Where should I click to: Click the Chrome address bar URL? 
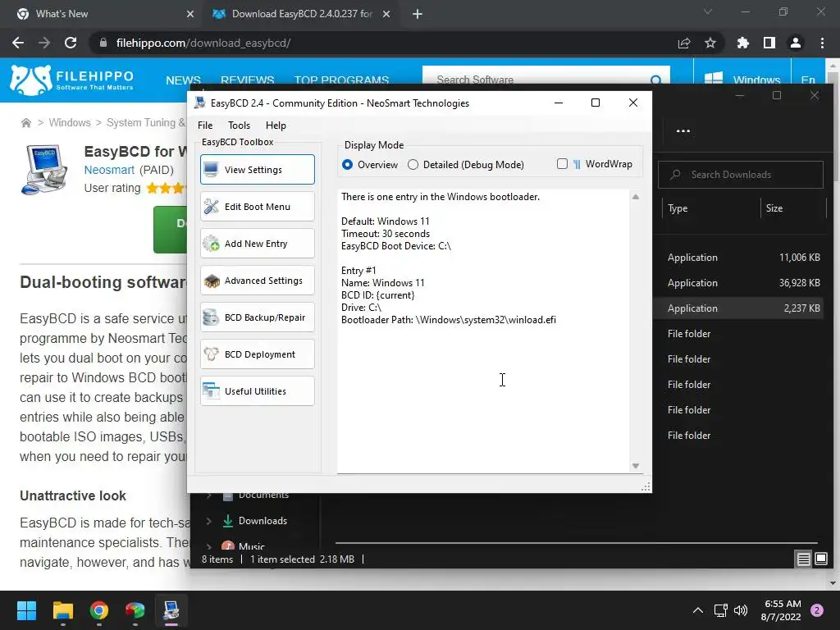203,43
